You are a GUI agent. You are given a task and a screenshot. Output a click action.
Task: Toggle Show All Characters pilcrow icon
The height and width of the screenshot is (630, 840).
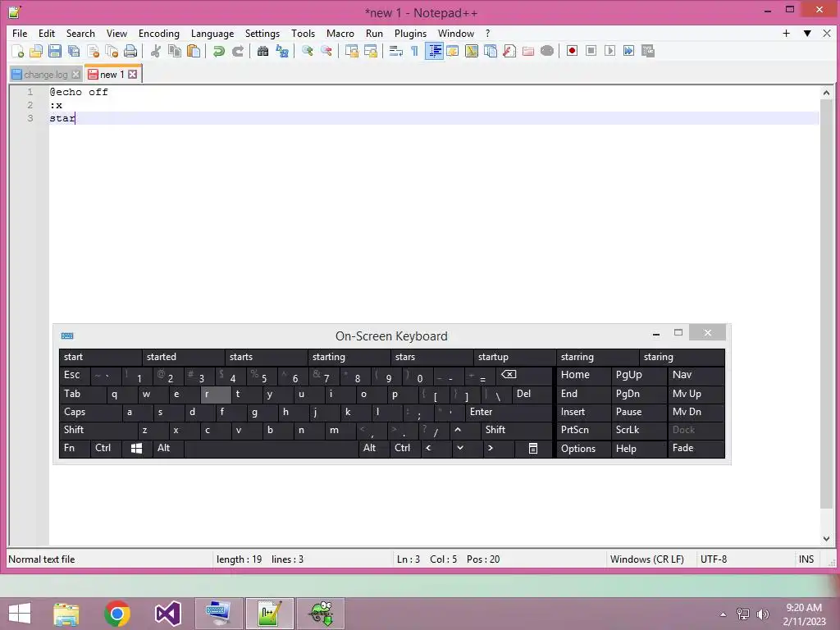pos(414,51)
